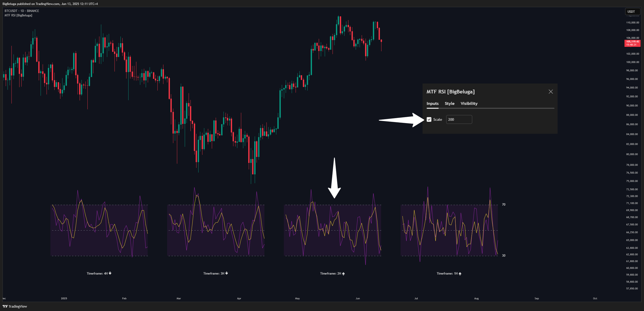
Task: Click the Timeframe: 2H label
Action: click(x=332, y=274)
